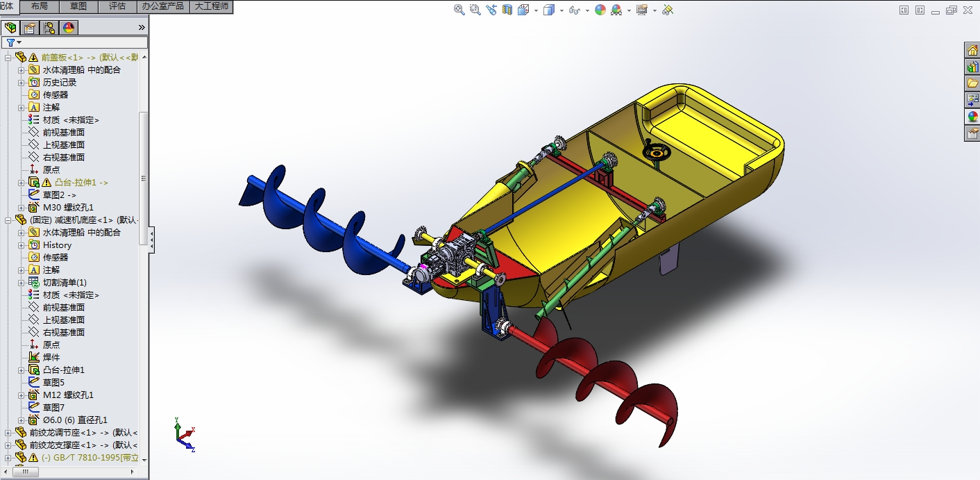The width and height of the screenshot is (980, 480).
Task: Switch to the 评估 tab
Action: coord(117,6)
